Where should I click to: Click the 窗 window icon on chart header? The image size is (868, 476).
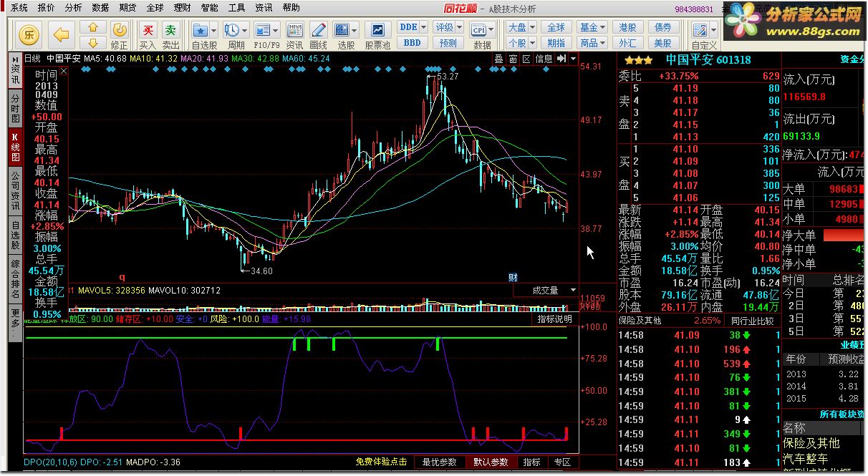coord(513,59)
